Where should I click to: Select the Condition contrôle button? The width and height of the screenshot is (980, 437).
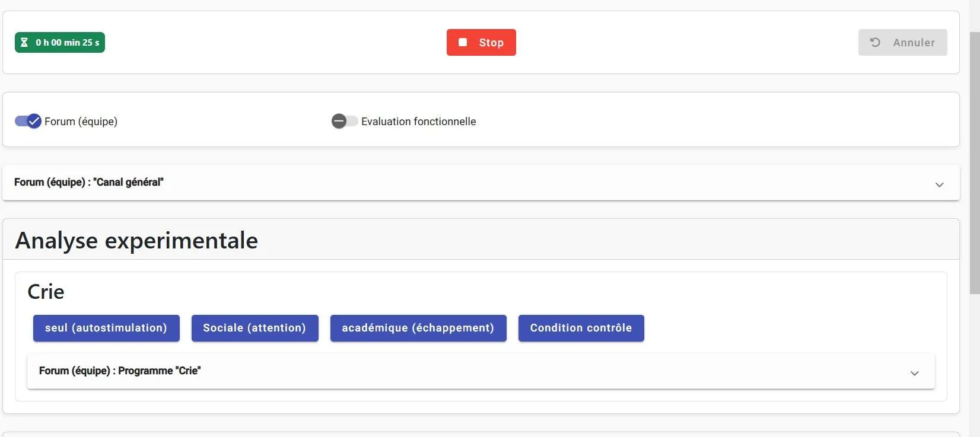581,328
